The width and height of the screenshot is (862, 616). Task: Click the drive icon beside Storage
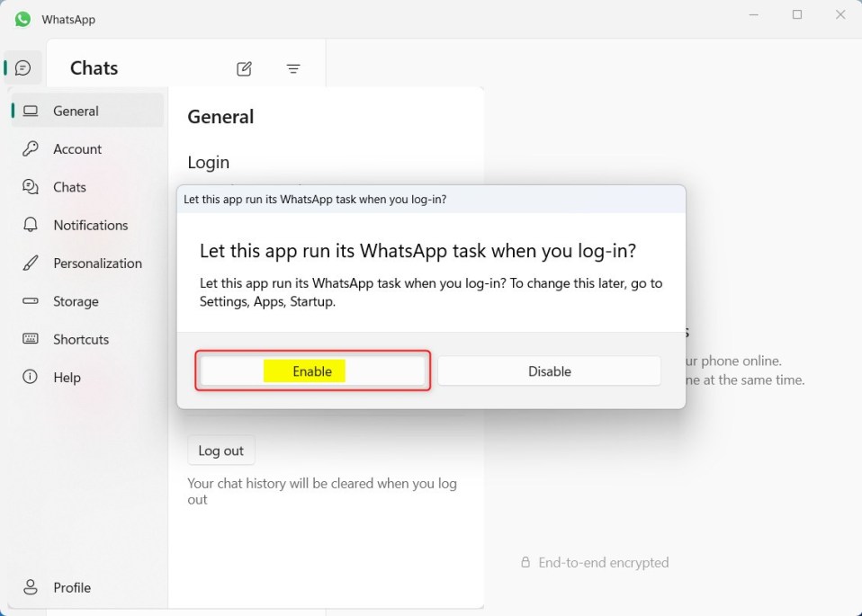pos(31,300)
